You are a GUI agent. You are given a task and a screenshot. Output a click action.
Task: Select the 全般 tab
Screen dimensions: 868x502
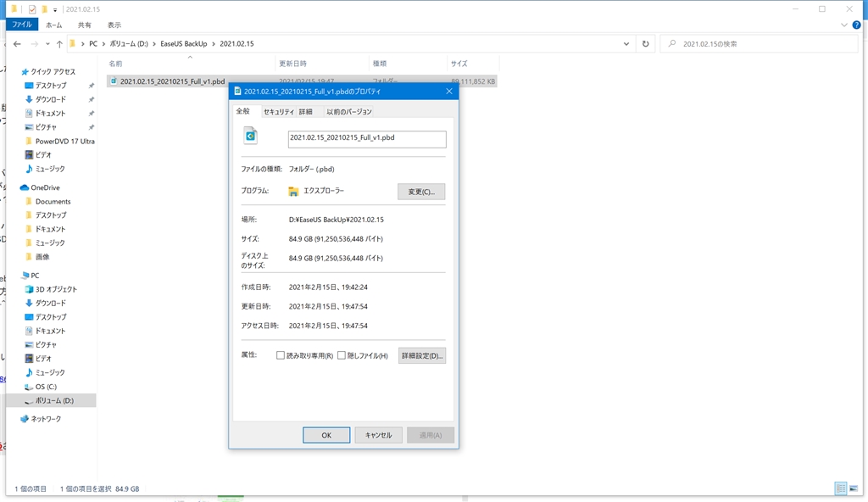[x=243, y=111]
